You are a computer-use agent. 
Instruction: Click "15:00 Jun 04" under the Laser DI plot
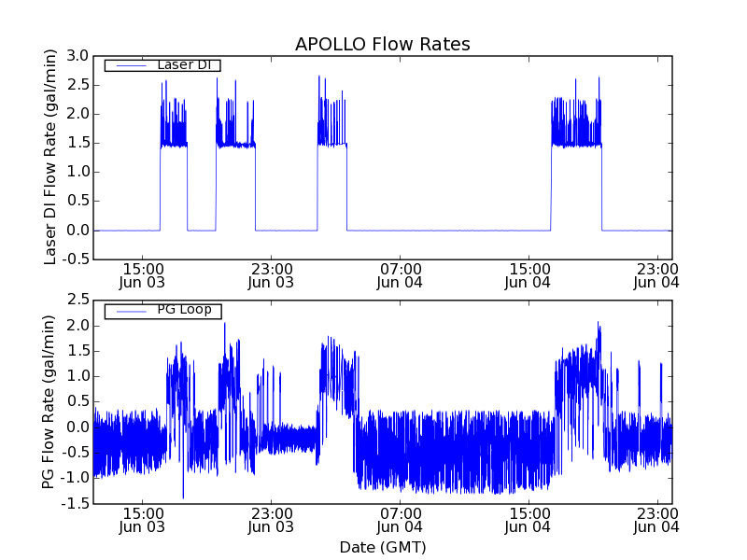pos(528,275)
